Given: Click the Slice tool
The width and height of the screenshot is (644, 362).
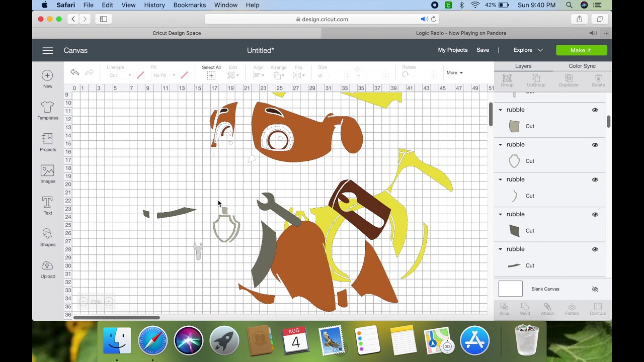Looking at the screenshot, I should coord(504,309).
